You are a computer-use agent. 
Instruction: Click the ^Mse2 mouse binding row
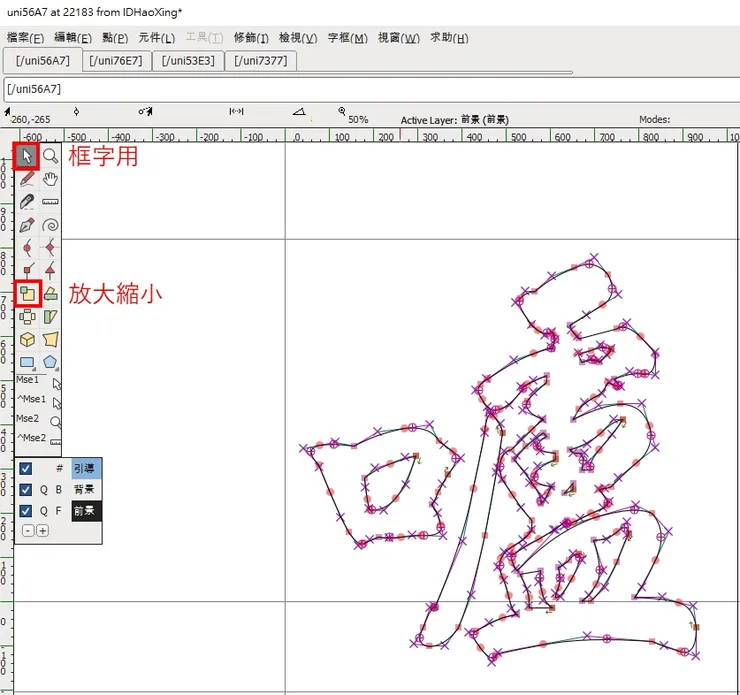click(x=38, y=439)
